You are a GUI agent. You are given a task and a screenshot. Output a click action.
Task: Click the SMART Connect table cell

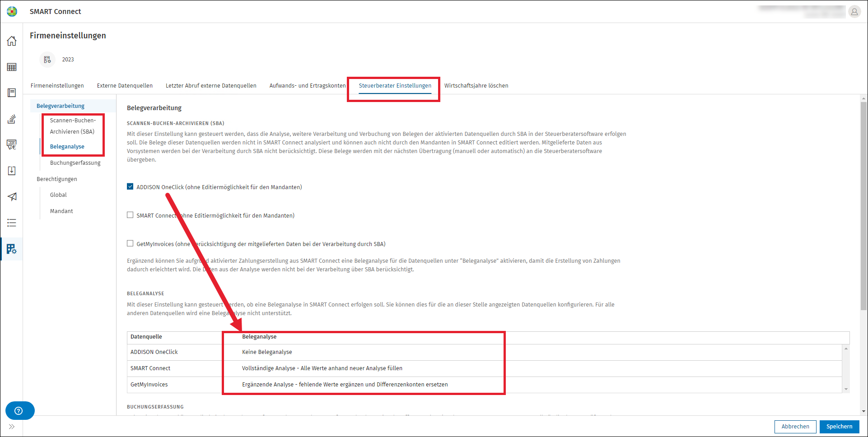[x=150, y=368]
